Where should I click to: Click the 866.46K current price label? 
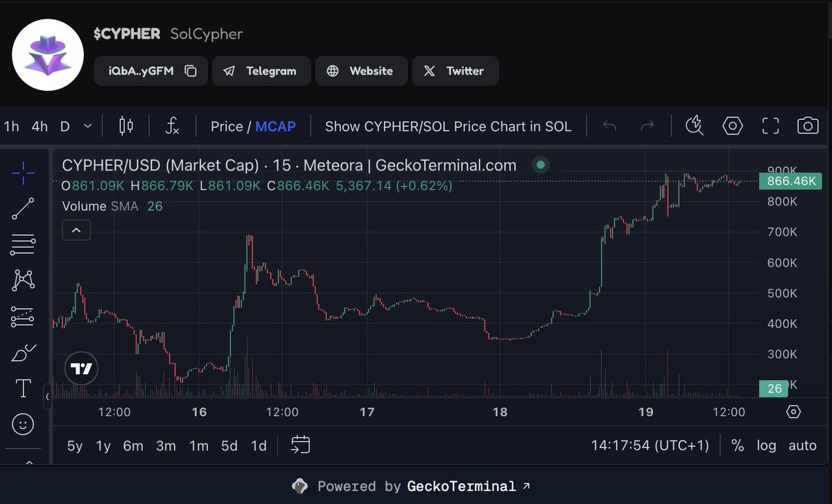790,182
